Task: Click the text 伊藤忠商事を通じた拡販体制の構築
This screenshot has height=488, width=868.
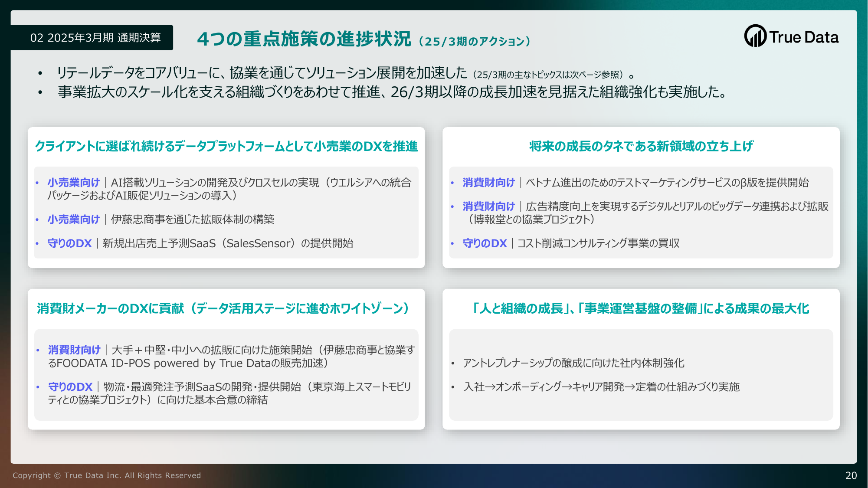Action: tap(193, 219)
